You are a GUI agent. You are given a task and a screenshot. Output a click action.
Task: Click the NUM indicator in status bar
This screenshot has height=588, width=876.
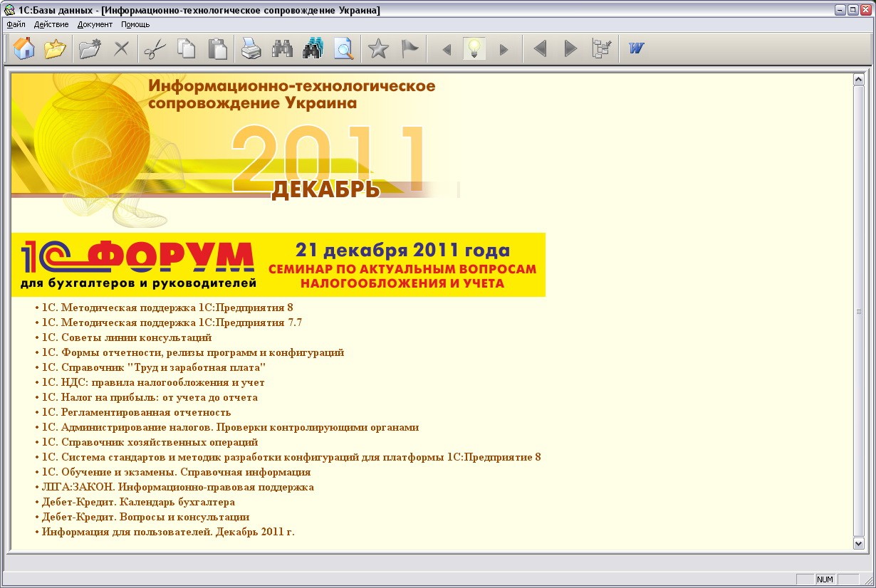(x=825, y=579)
